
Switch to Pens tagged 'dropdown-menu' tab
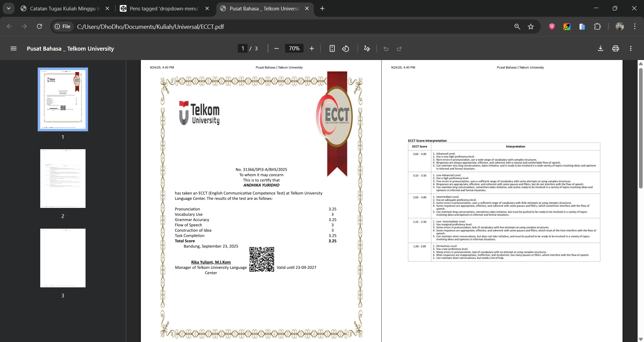(x=164, y=8)
